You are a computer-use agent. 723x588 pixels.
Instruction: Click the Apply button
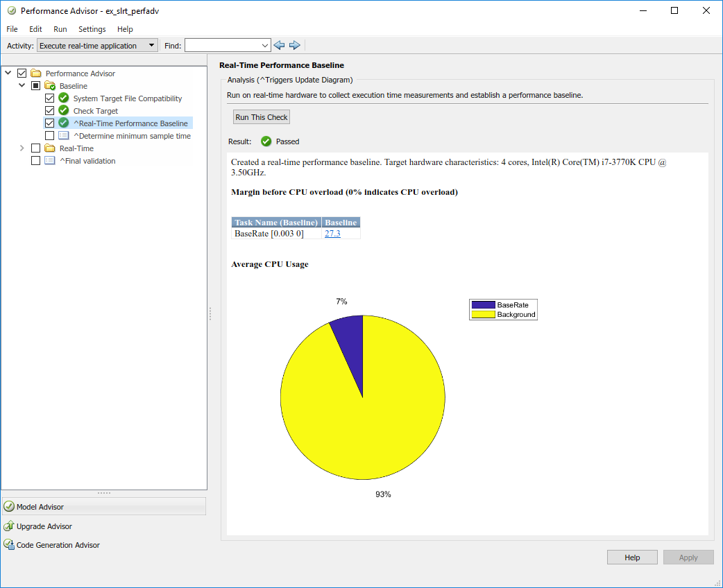(688, 557)
